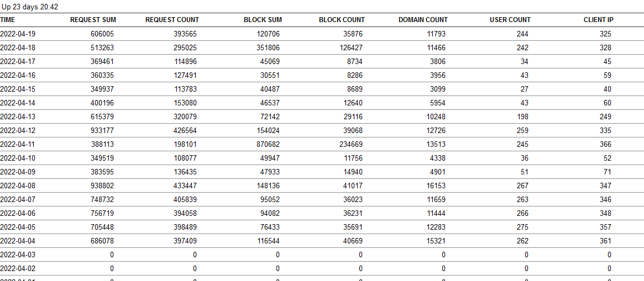
Task: Select the 2022-04-19 date cell
Action: (18, 34)
